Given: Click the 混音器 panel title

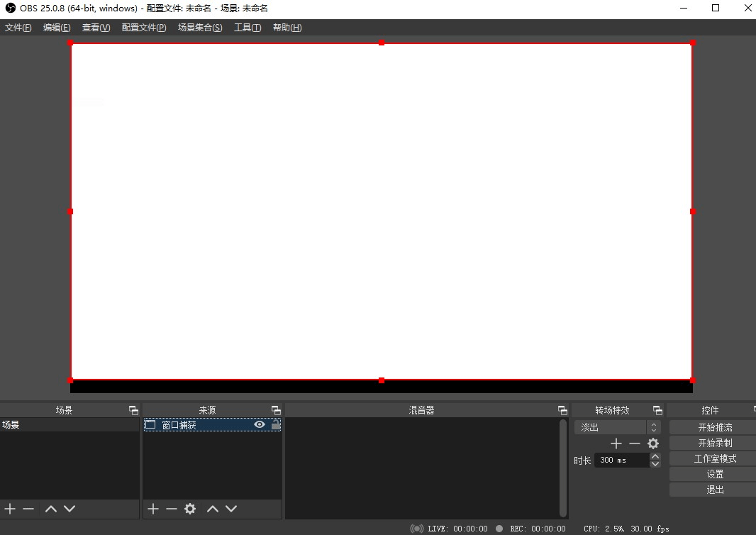Looking at the screenshot, I should pos(421,410).
